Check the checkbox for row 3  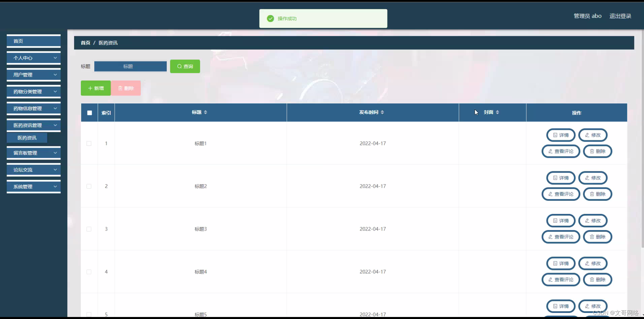[89, 229]
